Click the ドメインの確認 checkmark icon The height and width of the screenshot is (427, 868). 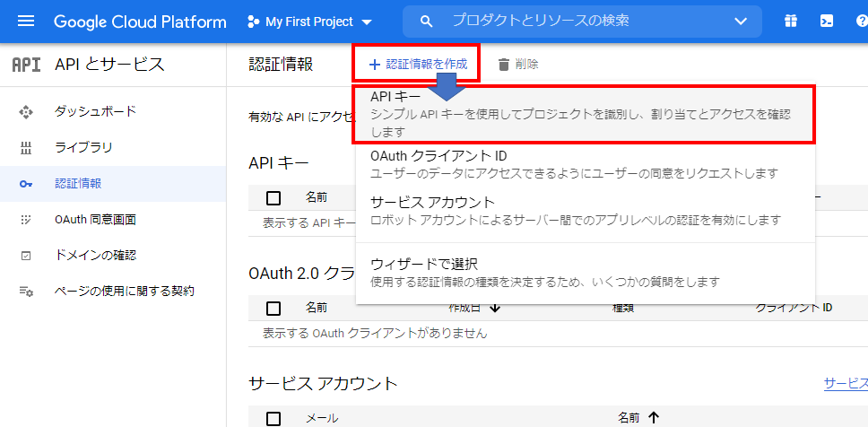26,255
